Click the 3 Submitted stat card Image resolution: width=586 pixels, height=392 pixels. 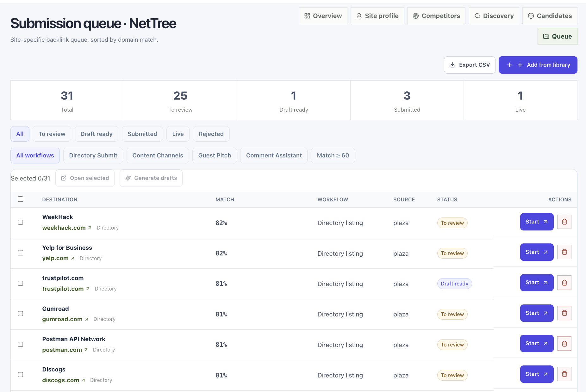(x=407, y=100)
